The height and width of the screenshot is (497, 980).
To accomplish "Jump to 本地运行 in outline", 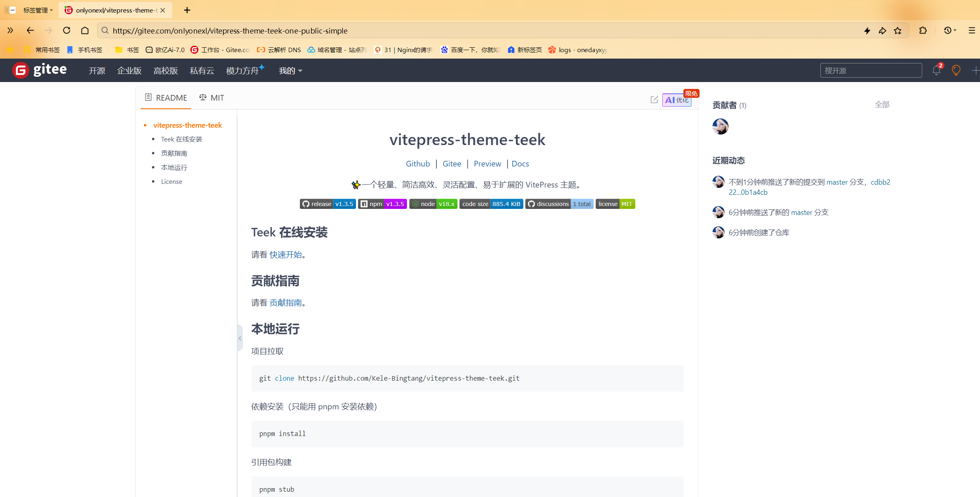I will tap(174, 167).
